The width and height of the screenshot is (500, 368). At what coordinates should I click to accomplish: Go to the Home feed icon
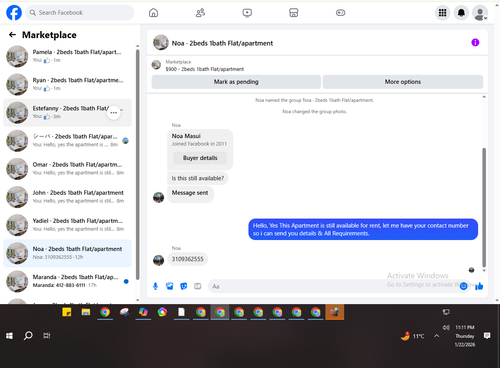coord(153,13)
